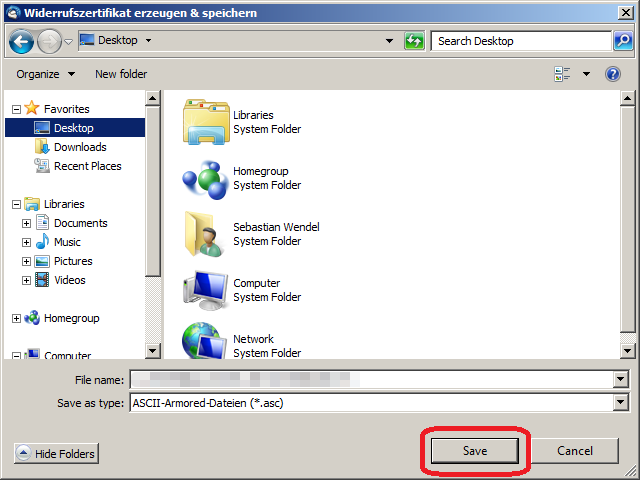Click the Back navigation arrow

pyautogui.click(x=23, y=42)
